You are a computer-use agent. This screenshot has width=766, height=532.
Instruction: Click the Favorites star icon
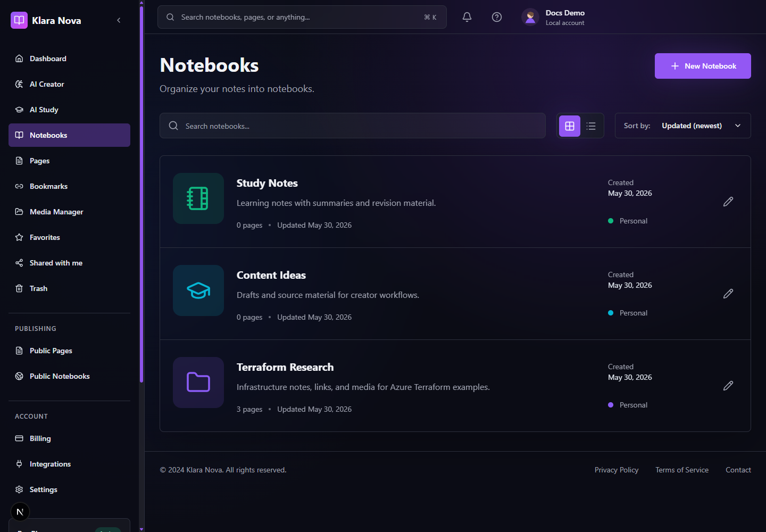[x=19, y=237]
